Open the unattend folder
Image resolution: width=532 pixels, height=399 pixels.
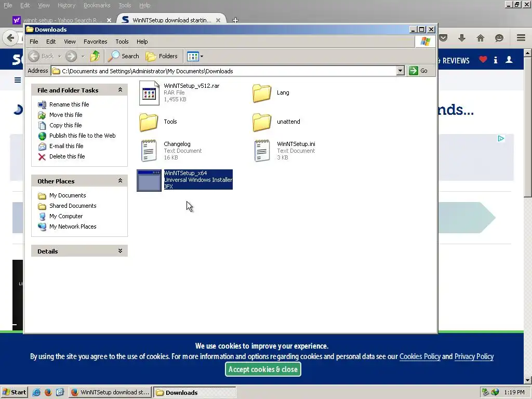(262, 122)
